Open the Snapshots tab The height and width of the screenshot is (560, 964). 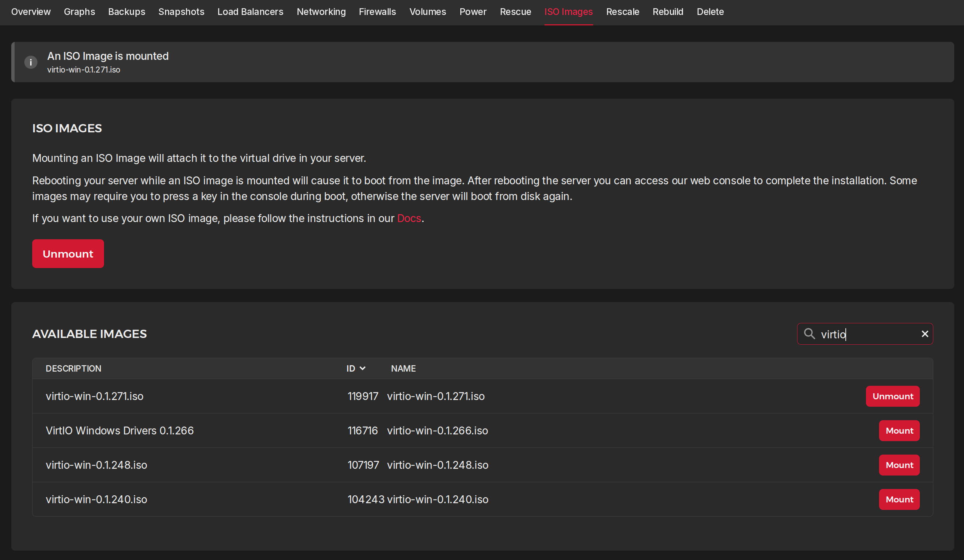[181, 12]
